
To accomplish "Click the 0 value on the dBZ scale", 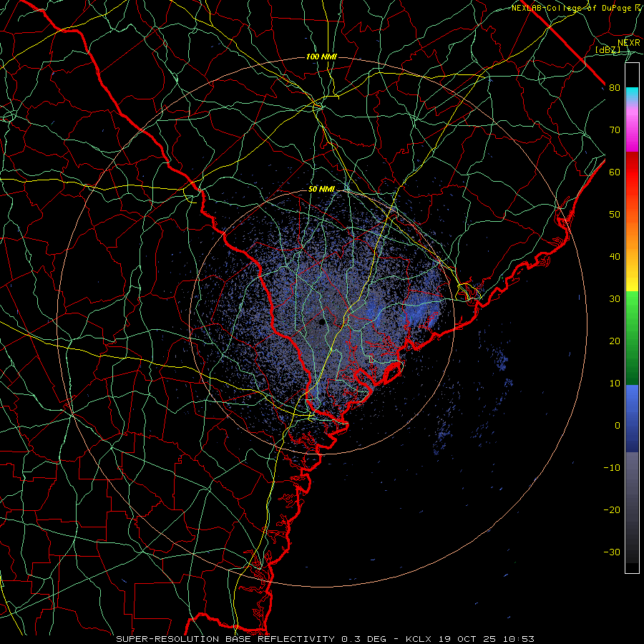I will [x=617, y=426].
